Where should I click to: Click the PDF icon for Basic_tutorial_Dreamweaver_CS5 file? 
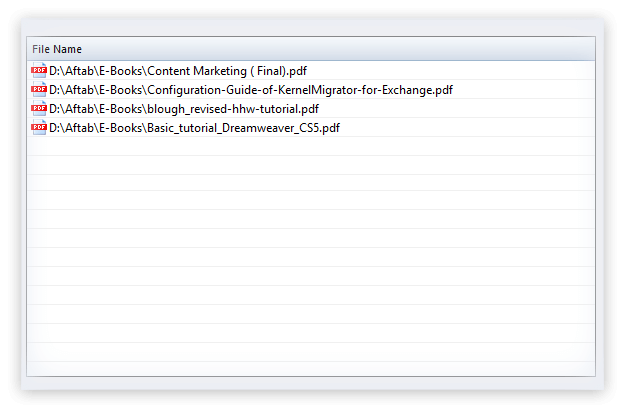(x=39, y=128)
